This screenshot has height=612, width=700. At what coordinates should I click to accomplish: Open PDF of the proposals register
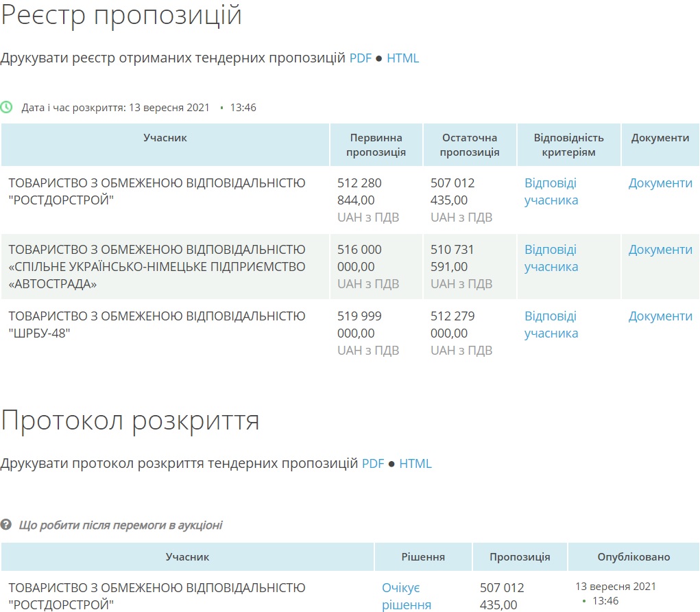pos(360,58)
